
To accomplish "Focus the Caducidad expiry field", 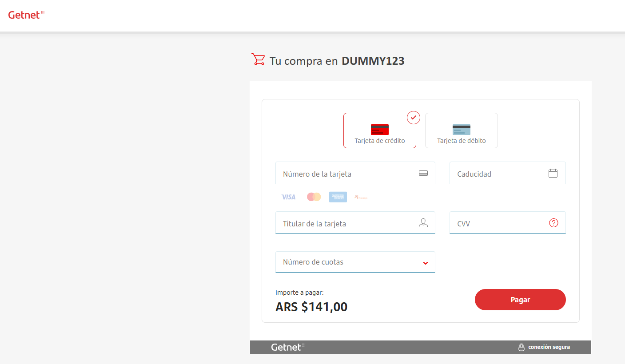I will click(x=508, y=173).
